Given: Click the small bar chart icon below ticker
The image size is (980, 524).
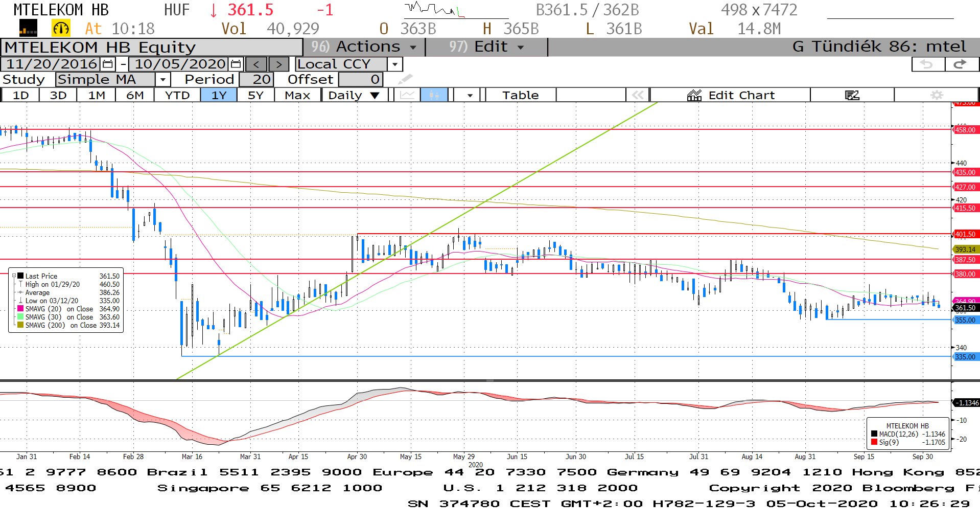Looking at the screenshot, I should tap(28, 29).
